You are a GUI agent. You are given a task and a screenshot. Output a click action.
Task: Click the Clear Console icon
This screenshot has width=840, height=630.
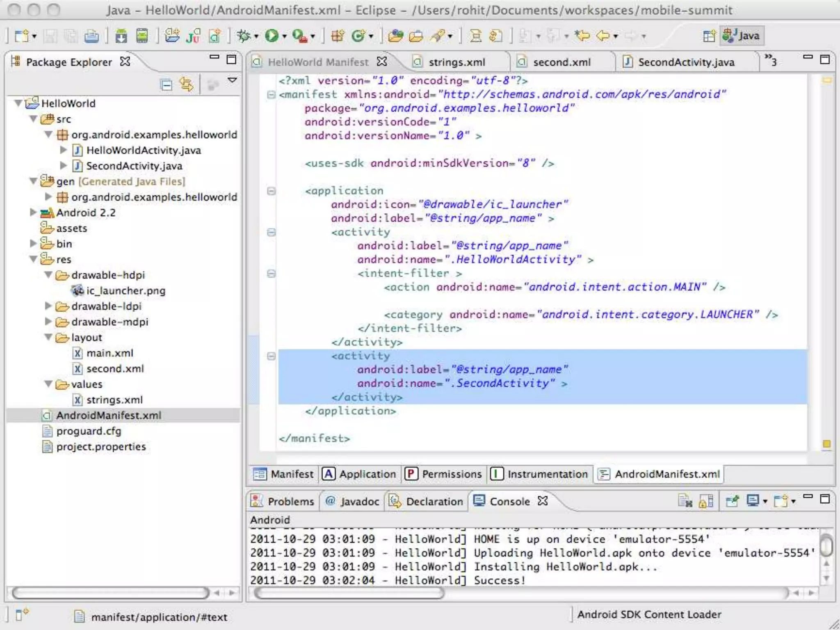[x=685, y=501]
